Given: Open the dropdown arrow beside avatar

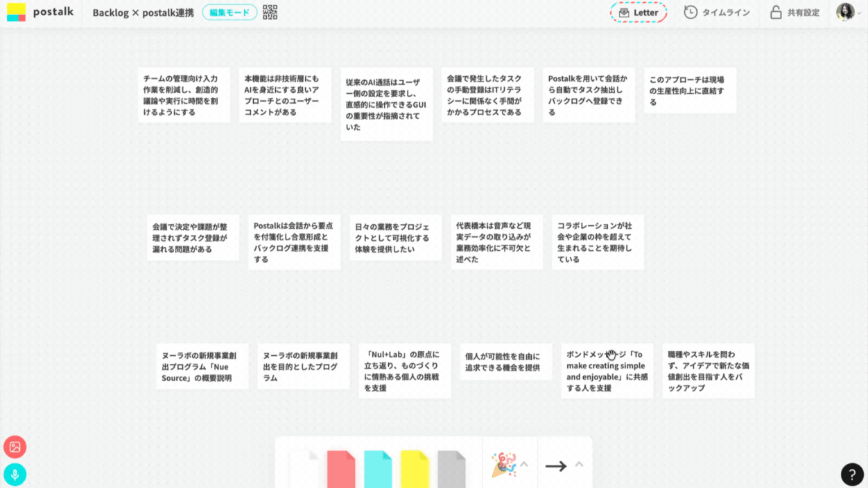Looking at the screenshot, I should point(860,14).
